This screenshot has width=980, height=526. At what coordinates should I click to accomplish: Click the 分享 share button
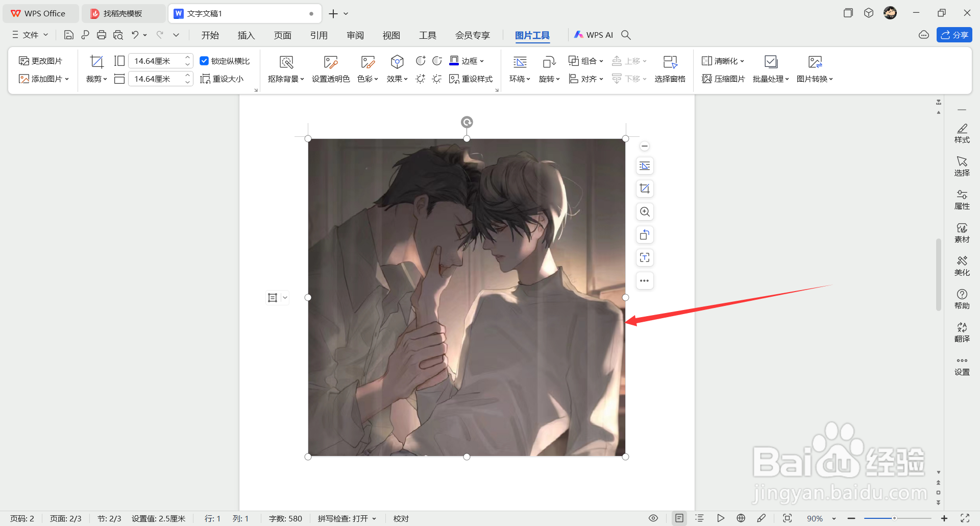tap(954, 35)
